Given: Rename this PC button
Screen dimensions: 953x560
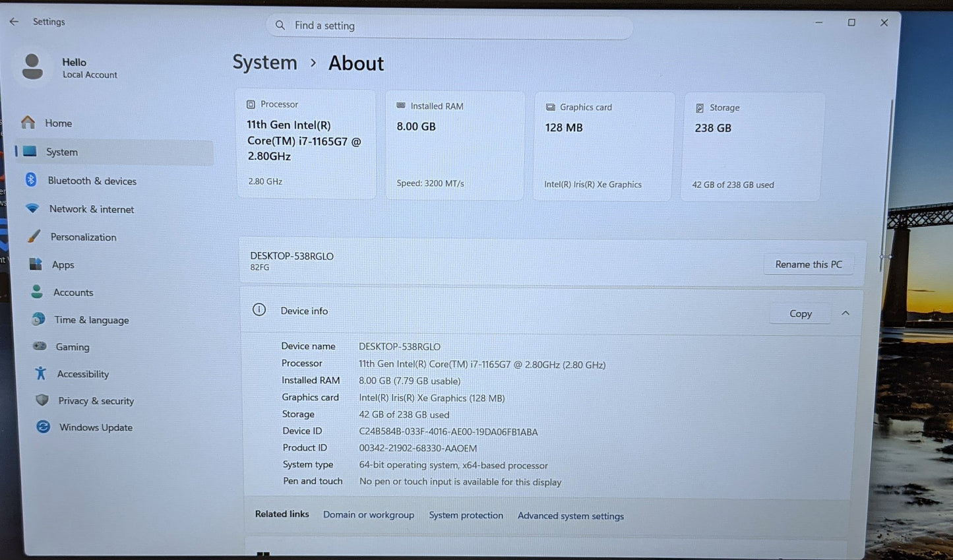Looking at the screenshot, I should (809, 264).
